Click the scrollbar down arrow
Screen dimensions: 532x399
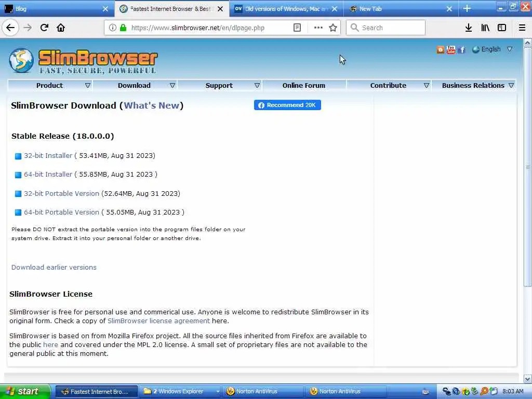[x=528, y=379]
